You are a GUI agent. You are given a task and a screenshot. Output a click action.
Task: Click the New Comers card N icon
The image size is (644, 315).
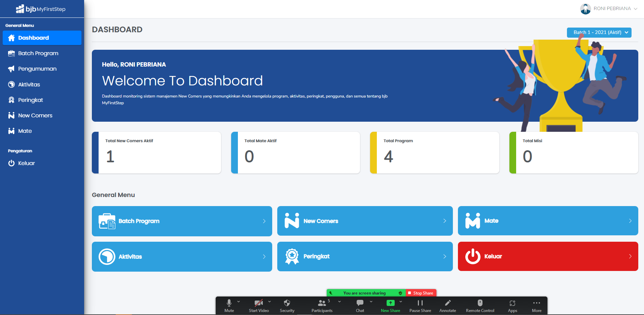[292, 221]
